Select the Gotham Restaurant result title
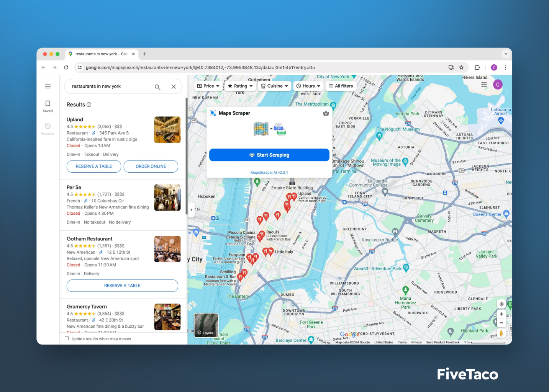The height and width of the screenshot is (392, 549). [x=90, y=239]
